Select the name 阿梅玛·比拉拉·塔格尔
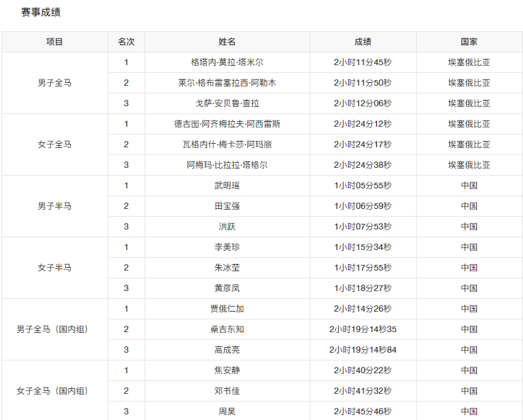523x420 pixels. 227,165
